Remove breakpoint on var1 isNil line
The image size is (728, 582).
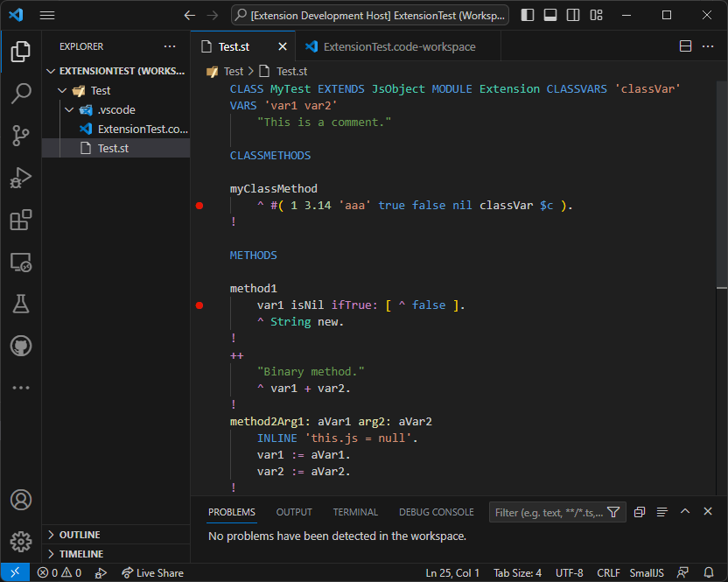[199, 305]
